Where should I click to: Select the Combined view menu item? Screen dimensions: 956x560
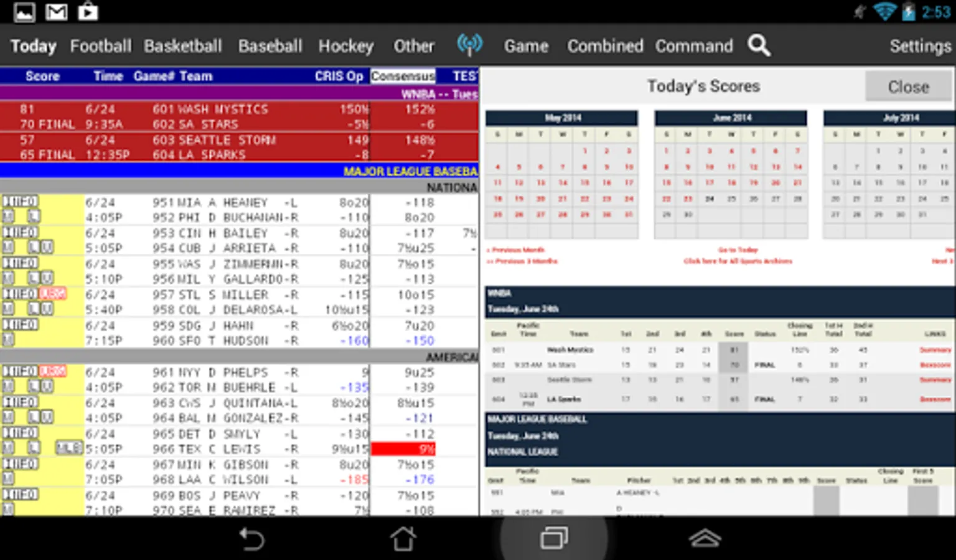pos(605,46)
